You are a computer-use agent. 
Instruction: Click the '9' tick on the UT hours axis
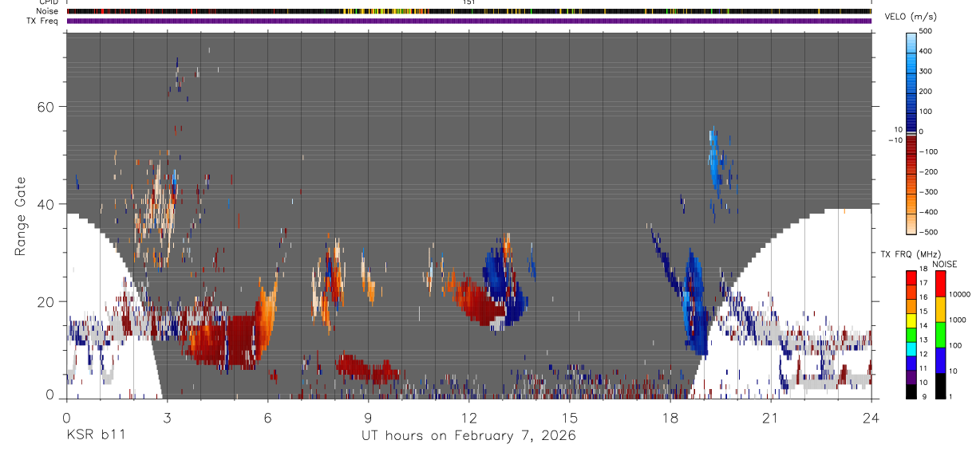pyautogui.click(x=369, y=418)
